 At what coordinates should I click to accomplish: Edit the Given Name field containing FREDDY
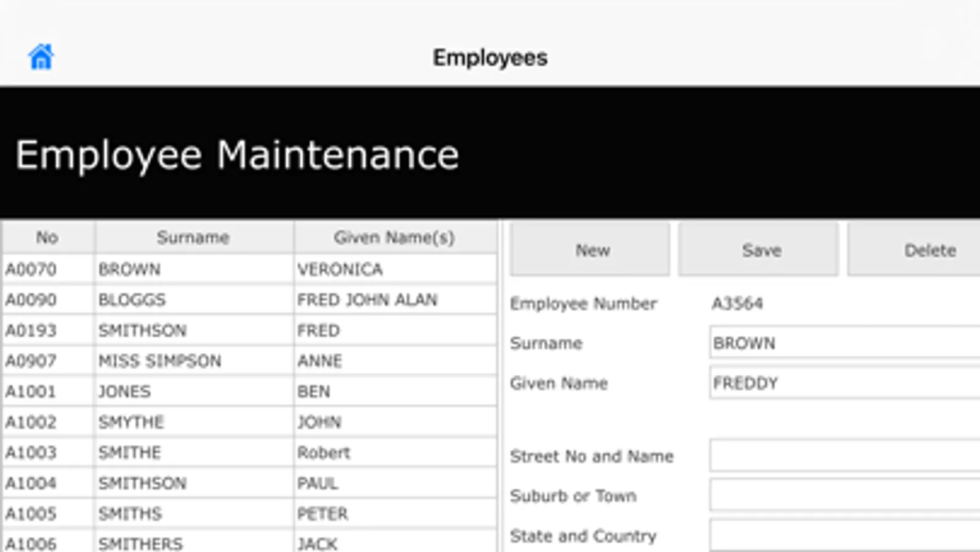[x=845, y=383]
